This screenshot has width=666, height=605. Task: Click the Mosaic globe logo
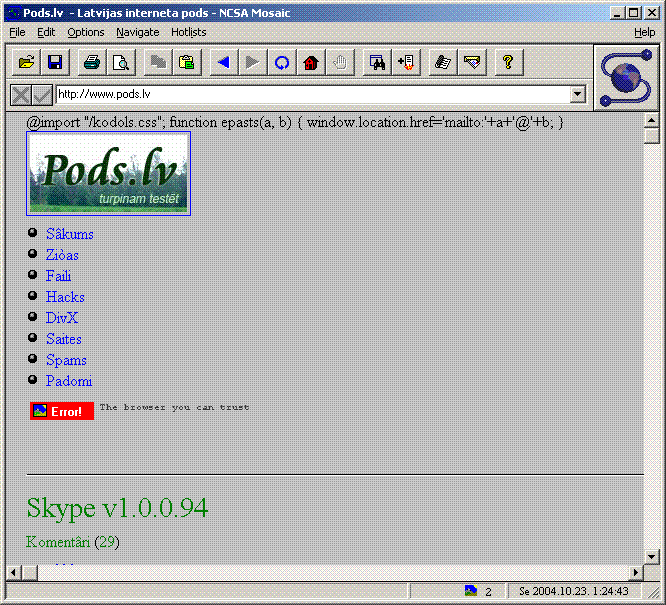pyautogui.click(x=626, y=78)
